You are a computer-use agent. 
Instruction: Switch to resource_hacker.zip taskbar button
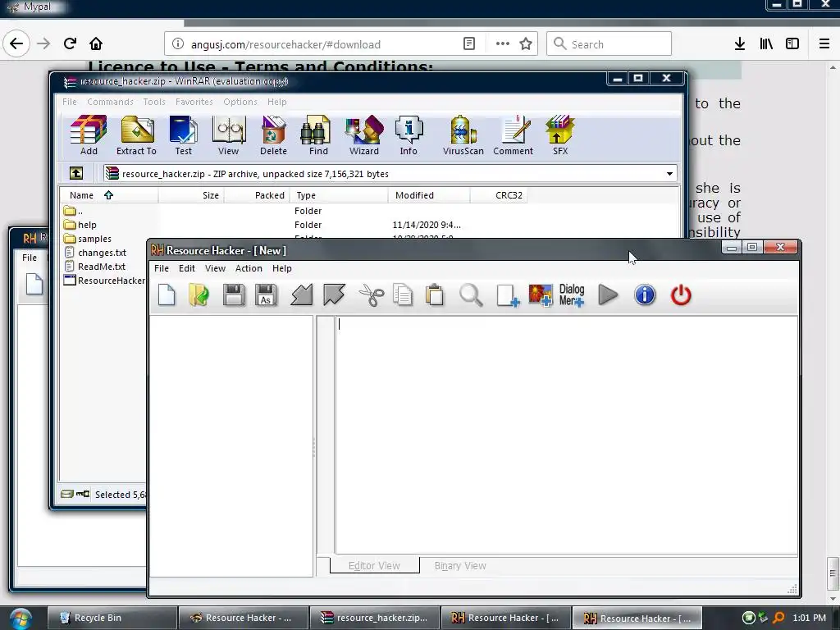pos(374,619)
